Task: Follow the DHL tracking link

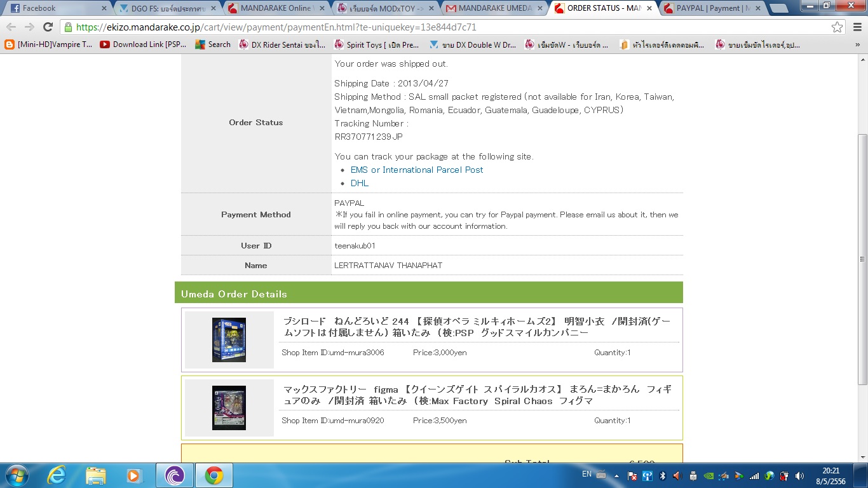Action: click(360, 183)
